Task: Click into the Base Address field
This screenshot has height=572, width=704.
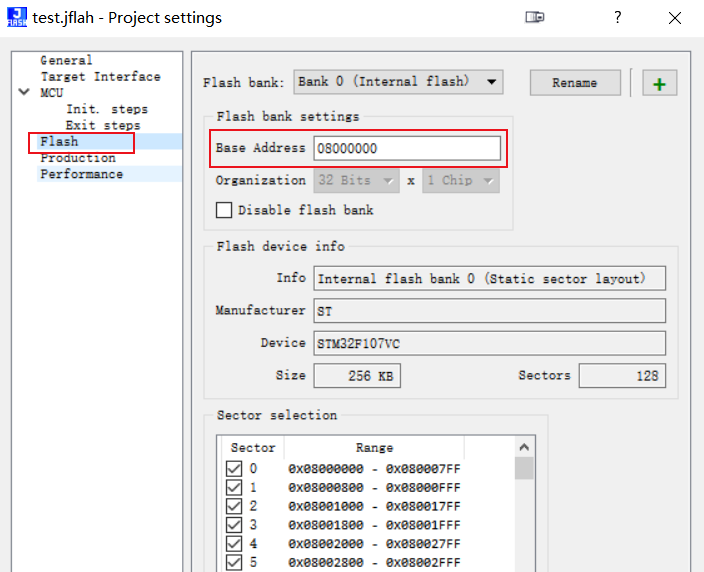Action: point(407,148)
